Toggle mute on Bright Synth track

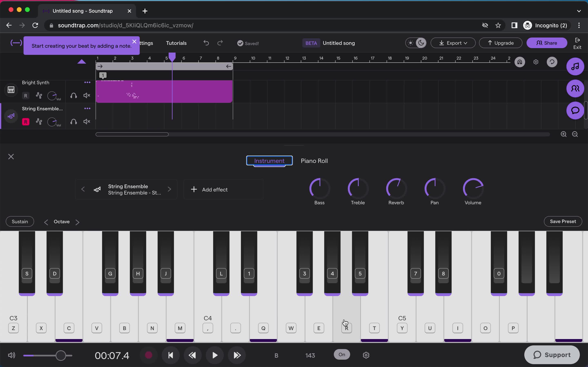click(x=86, y=96)
